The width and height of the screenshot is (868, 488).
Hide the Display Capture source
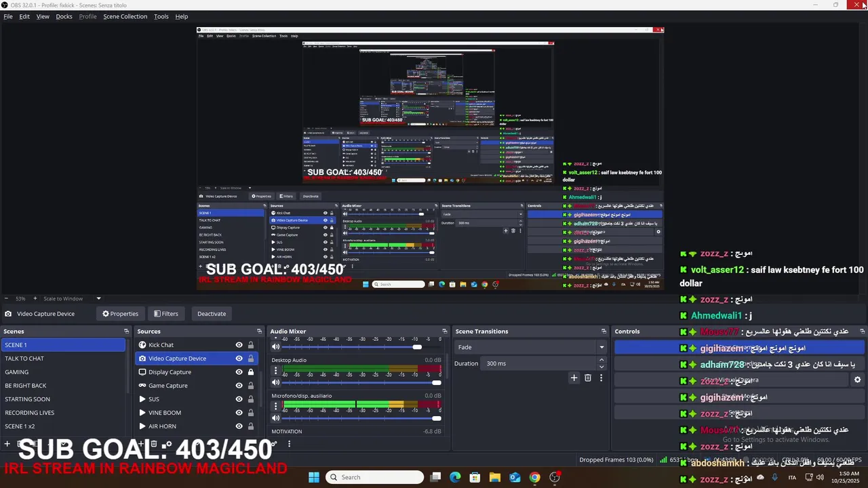(239, 372)
